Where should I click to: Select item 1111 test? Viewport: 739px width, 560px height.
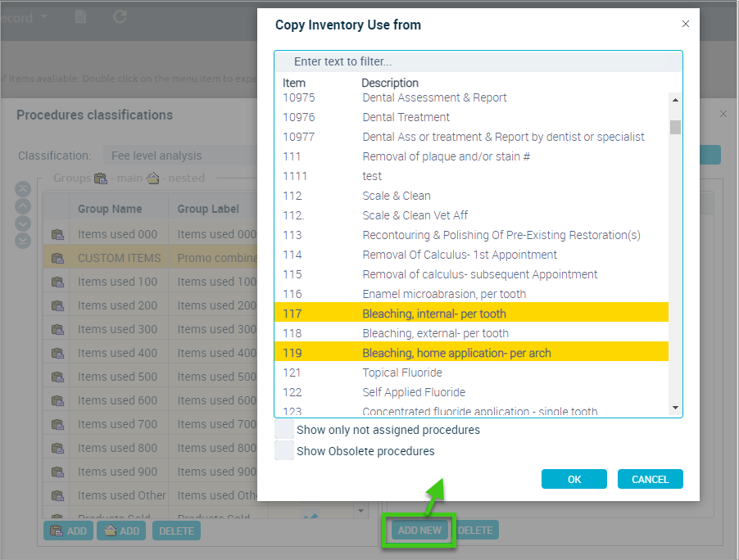(x=471, y=176)
